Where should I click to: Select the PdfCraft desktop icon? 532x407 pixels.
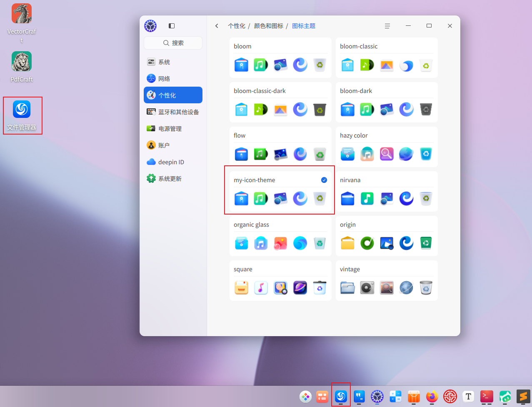pyautogui.click(x=22, y=67)
